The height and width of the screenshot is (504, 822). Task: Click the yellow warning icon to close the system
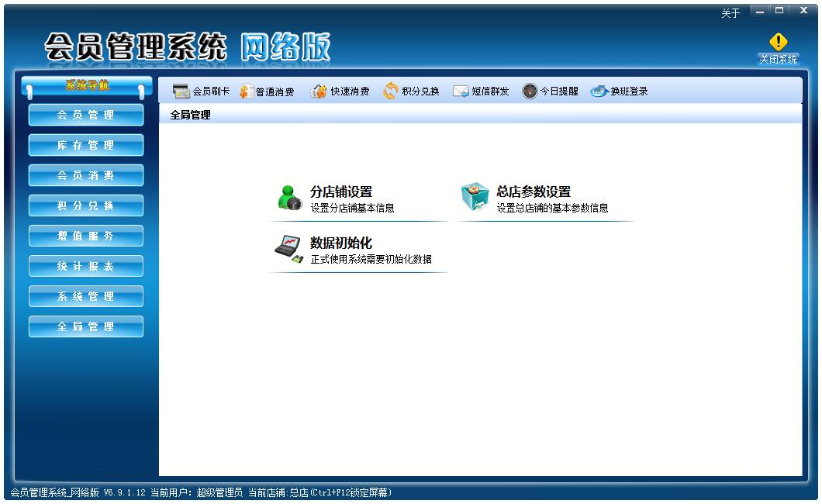(x=779, y=41)
